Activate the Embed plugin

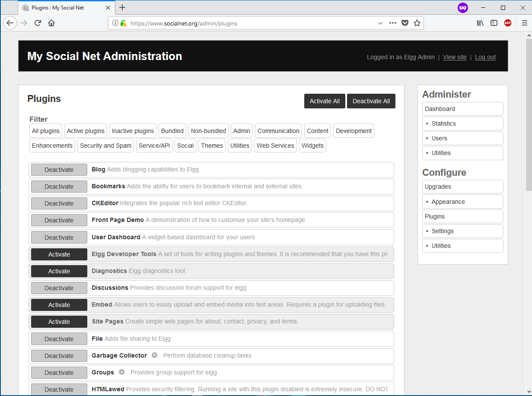(59, 305)
